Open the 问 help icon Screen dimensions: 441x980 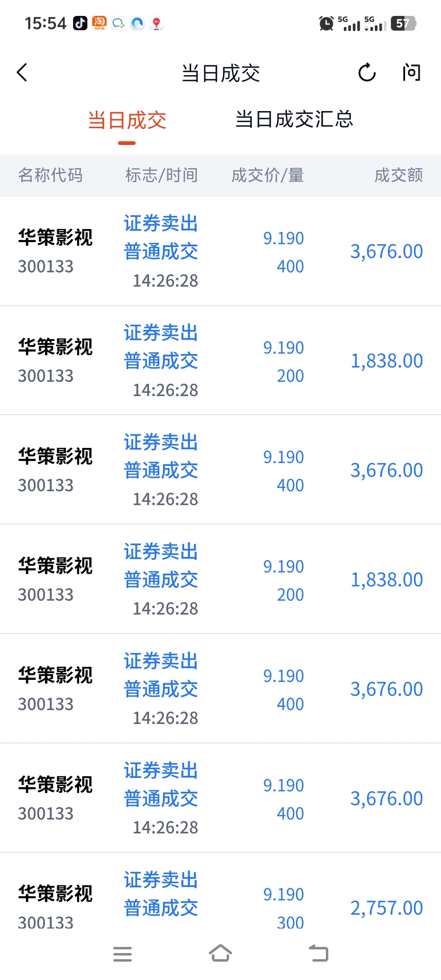pos(411,73)
